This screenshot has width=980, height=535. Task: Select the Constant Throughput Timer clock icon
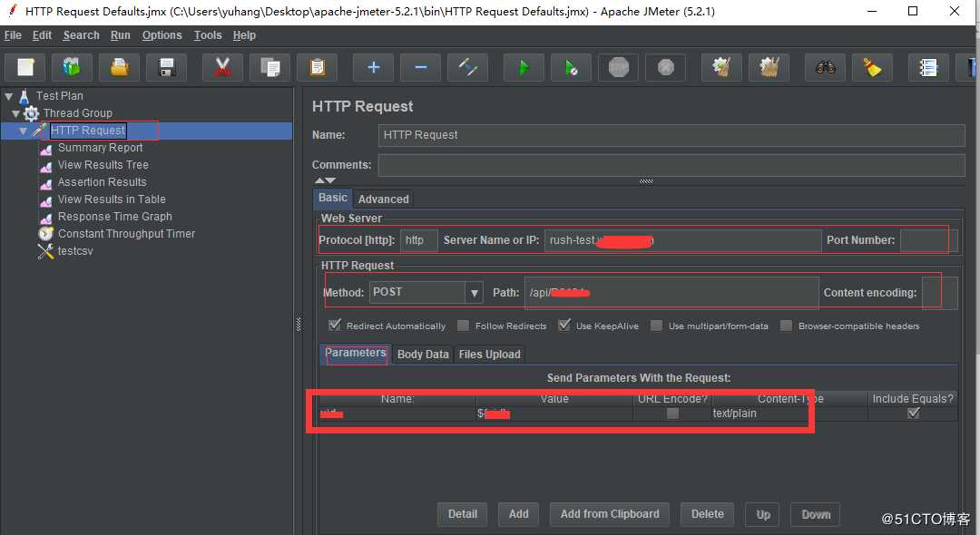pyautogui.click(x=45, y=233)
